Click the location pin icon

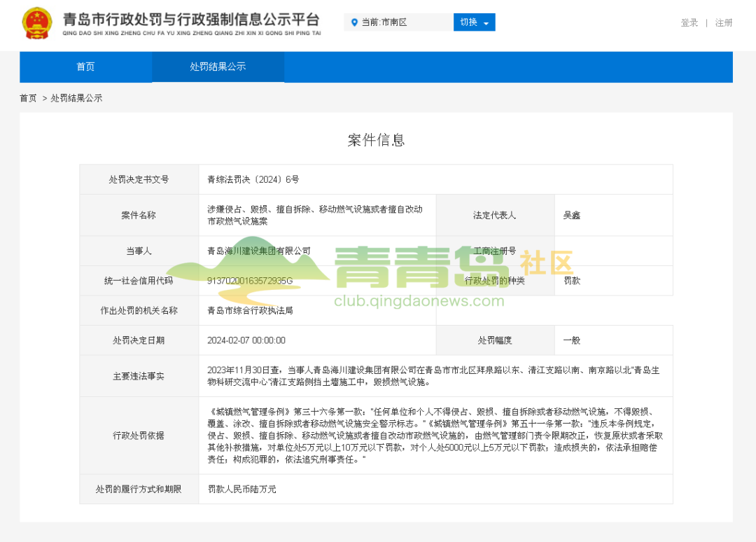click(x=354, y=22)
